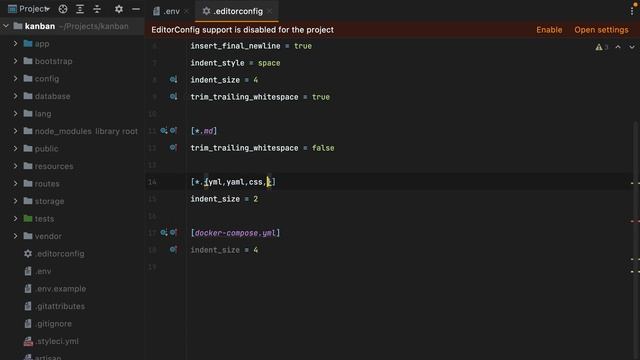Image resolution: width=640 pixels, height=360 pixels.
Task: Click the [docker-compose.yml] section header
Action: (x=235, y=233)
